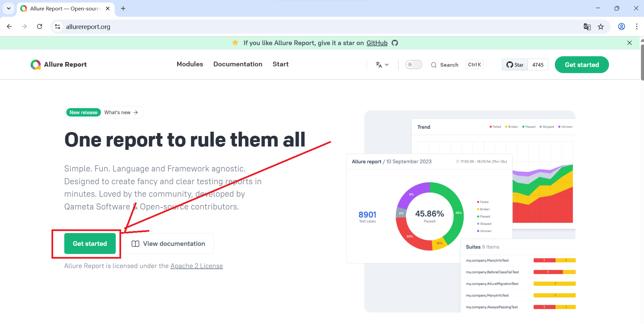Click the page vertical scrollbar
This screenshot has height=324, width=644.
(x=642, y=62)
